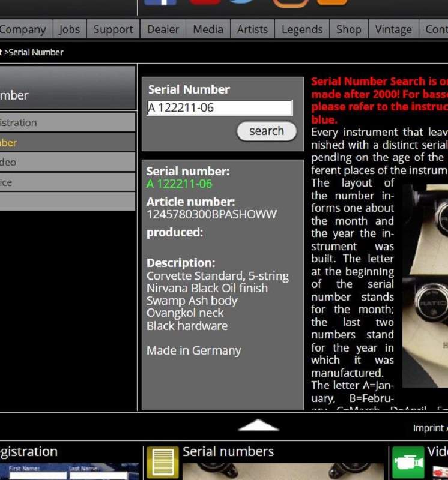
Task: Click the green video camera icon
Action: pyautogui.click(x=408, y=462)
